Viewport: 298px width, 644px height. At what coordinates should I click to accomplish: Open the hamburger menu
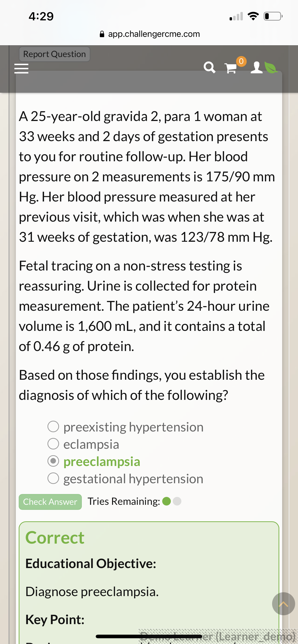click(x=21, y=69)
